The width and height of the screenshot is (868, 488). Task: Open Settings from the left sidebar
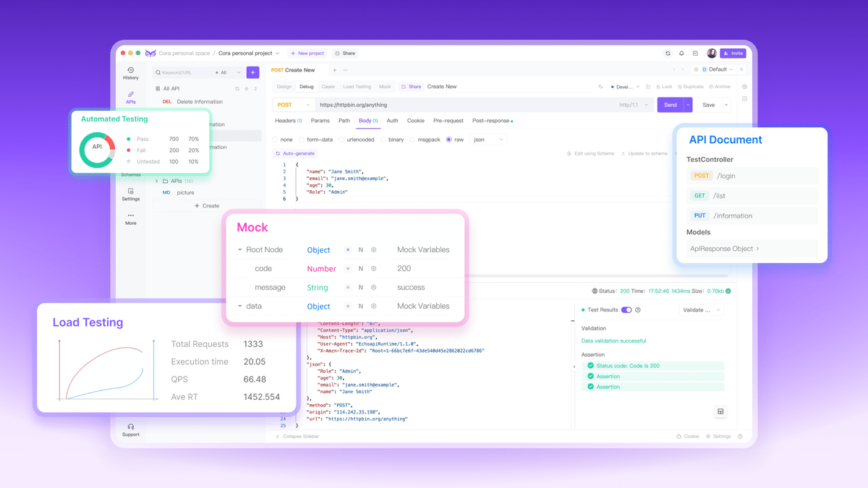(x=130, y=193)
